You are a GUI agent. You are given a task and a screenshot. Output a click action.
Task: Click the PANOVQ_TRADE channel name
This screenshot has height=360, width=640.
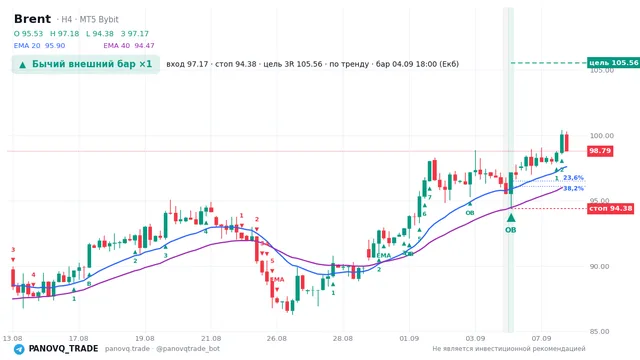click(x=63, y=349)
